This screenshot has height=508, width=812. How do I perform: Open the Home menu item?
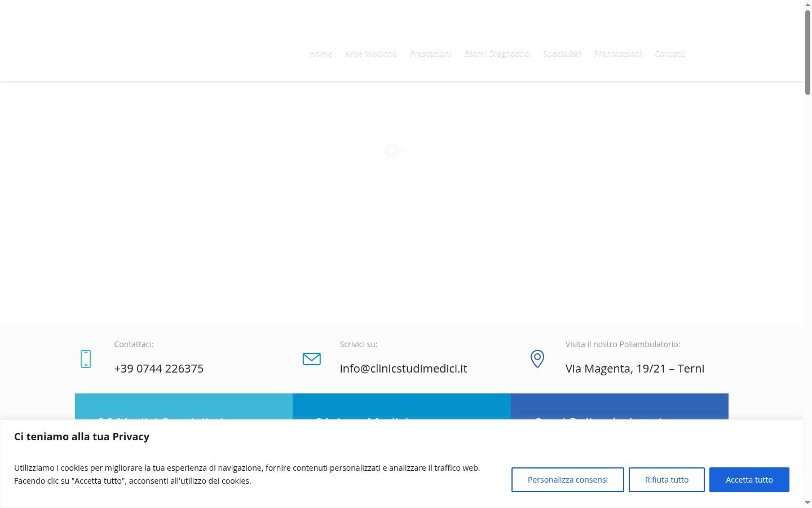pos(321,54)
